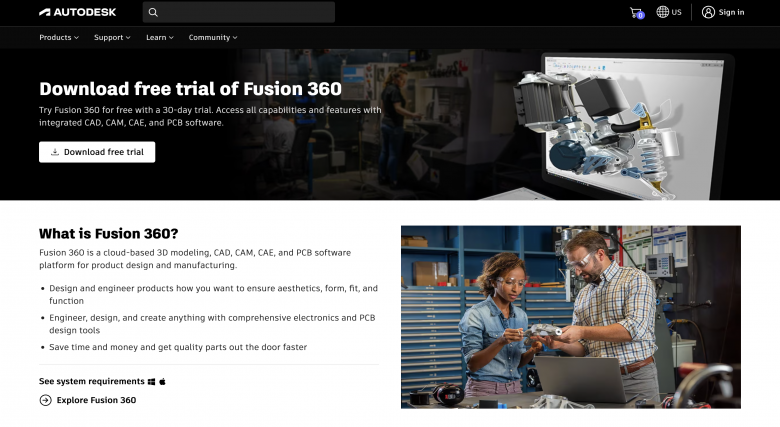The height and width of the screenshot is (427, 780).
Task: Open See system requirements link
Action: (92, 381)
